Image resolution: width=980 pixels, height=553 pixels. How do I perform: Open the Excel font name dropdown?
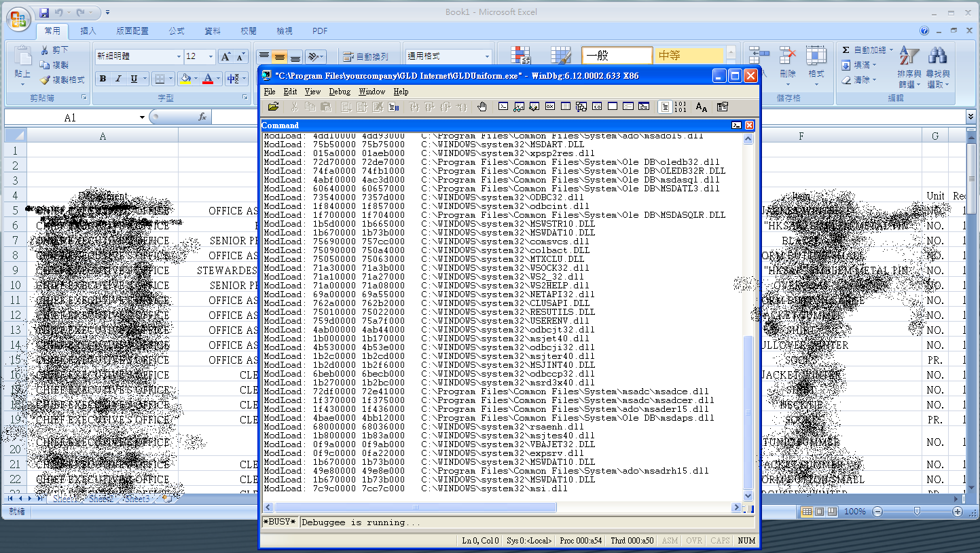tap(179, 57)
